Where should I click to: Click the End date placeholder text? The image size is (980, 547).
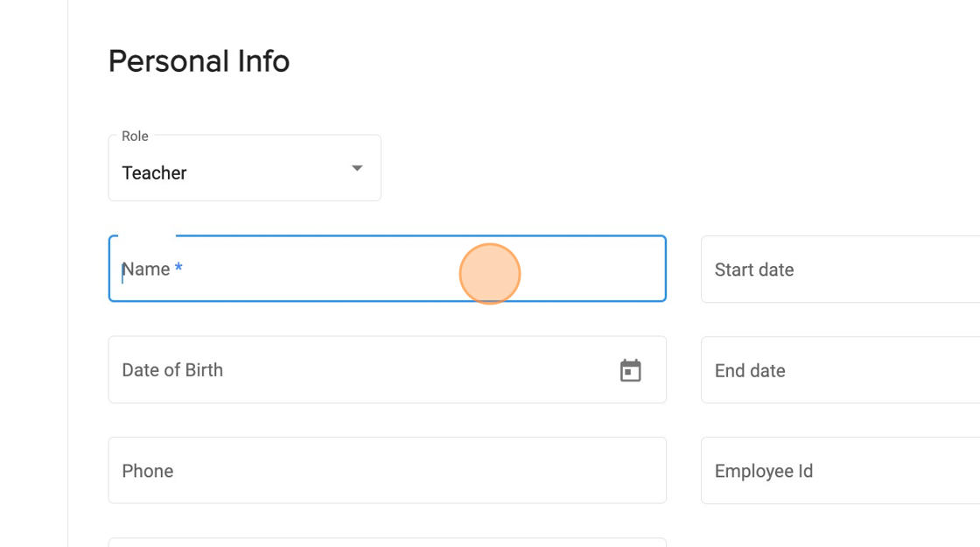(750, 370)
